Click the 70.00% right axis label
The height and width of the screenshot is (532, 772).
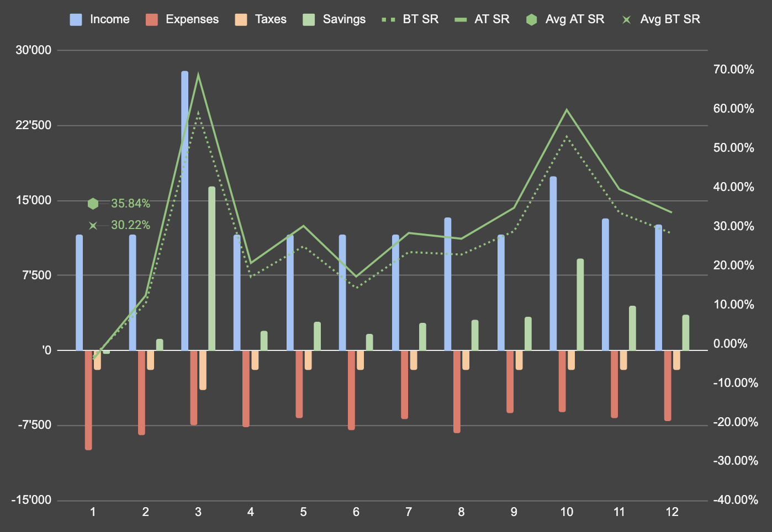point(733,70)
